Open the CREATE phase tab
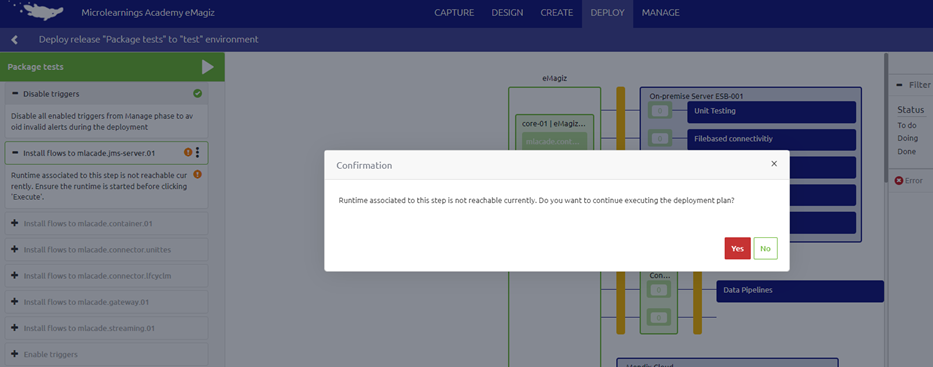 point(556,12)
